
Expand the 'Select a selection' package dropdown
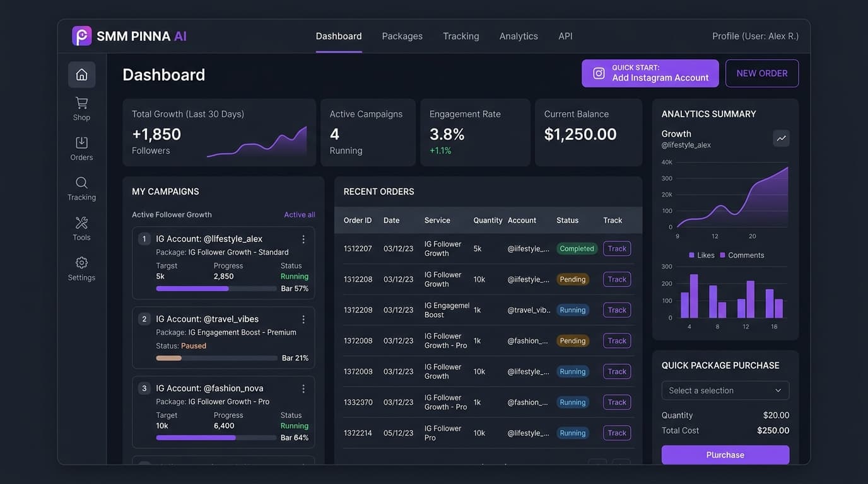pyautogui.click(x=725, y=391)
